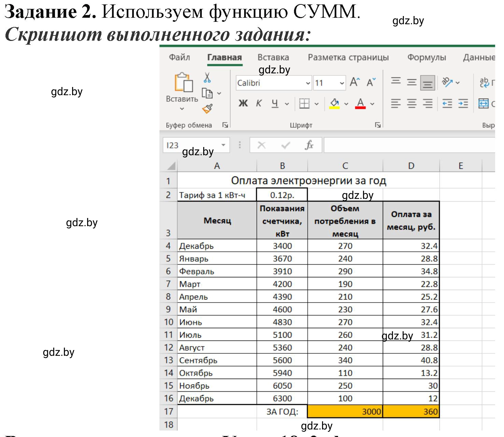Screen dimensions: 504x437
Task: Open the Font (Шрифт) group dialog launcher
Action: pyautogui.click(x=378, y=125)
